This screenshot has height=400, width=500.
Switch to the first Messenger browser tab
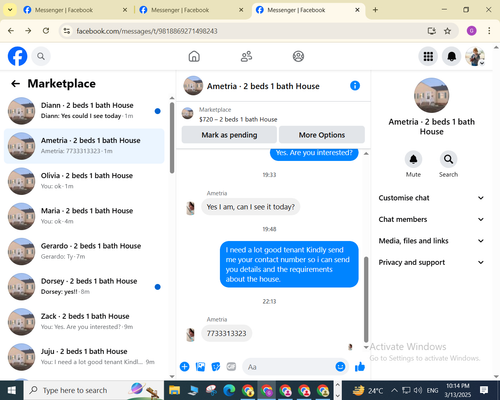pos(75,10)
